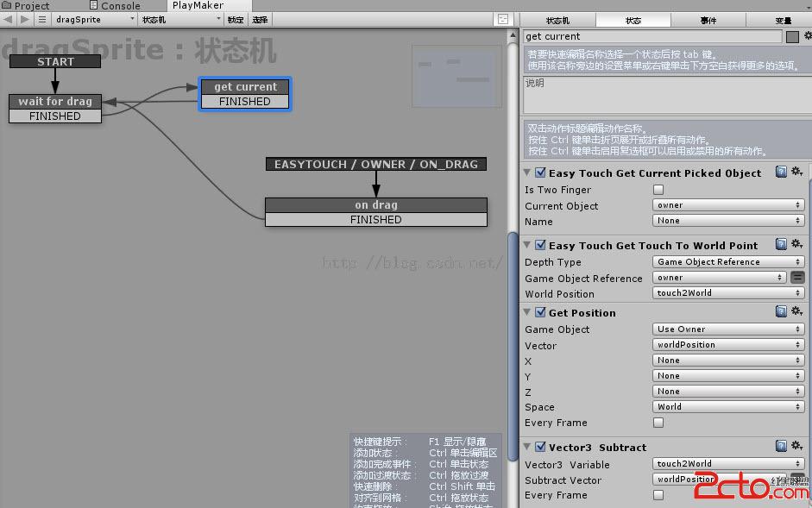Select the EASYTOUCH / OWNER / ON_DRAG global transition
This screenshot has width=812, height=508.
point(376,164)
